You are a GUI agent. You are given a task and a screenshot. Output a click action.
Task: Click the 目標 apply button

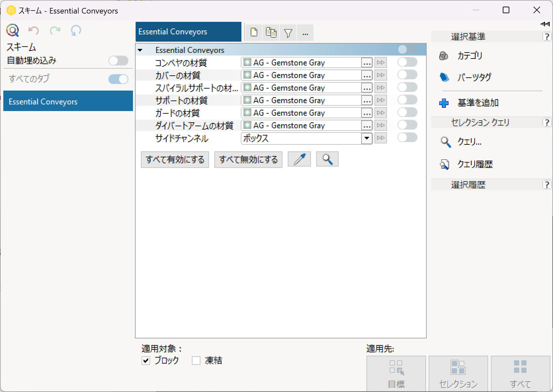(x=396, y=374)
